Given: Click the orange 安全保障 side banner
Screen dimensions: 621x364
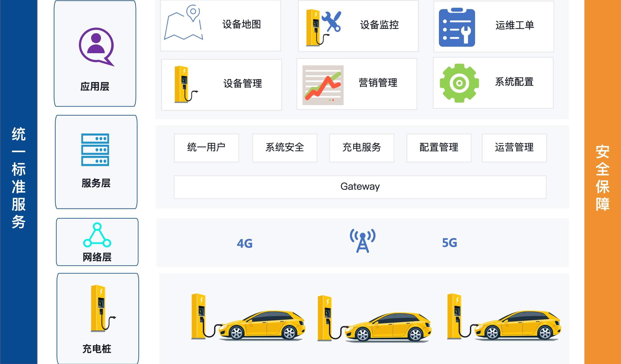Looking at the screenshot, I should [x=603, y=182].
